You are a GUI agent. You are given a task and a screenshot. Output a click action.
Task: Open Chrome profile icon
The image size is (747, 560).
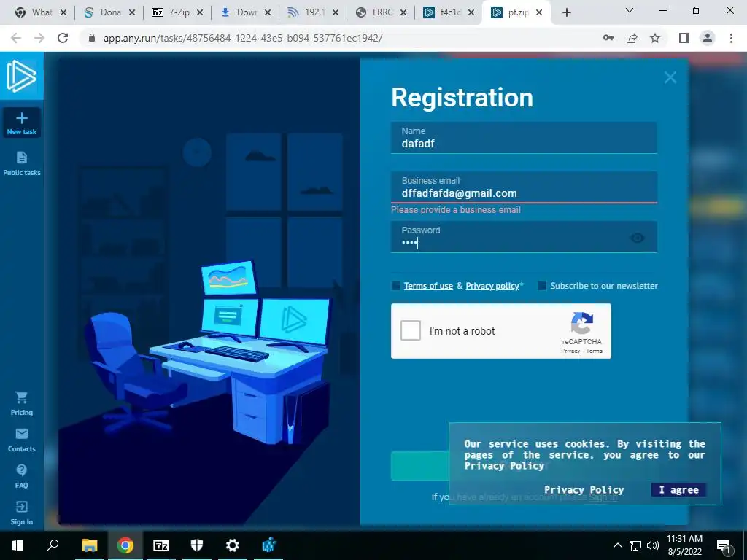click(x=708, y=38)
